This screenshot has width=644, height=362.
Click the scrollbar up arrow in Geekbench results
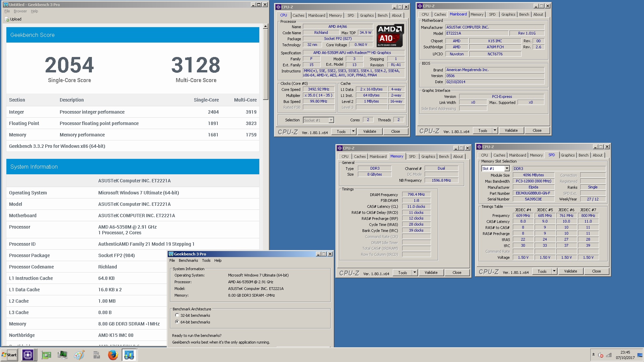tap(265, 26)
